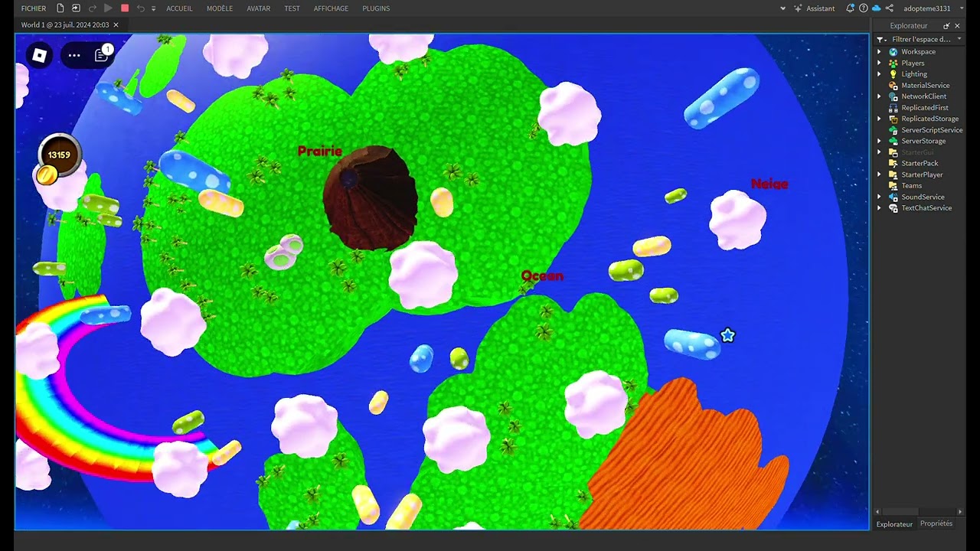Select the TextChatService label
Viewport: 980px width, 551px height.
(926, 208)
